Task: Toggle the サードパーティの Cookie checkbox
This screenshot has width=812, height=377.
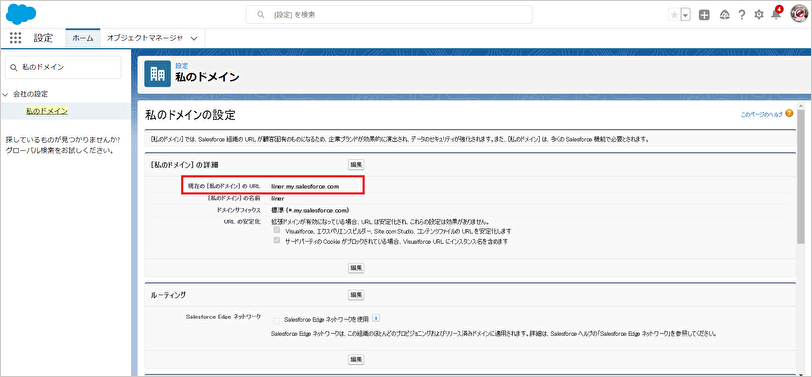Action: 277,241
